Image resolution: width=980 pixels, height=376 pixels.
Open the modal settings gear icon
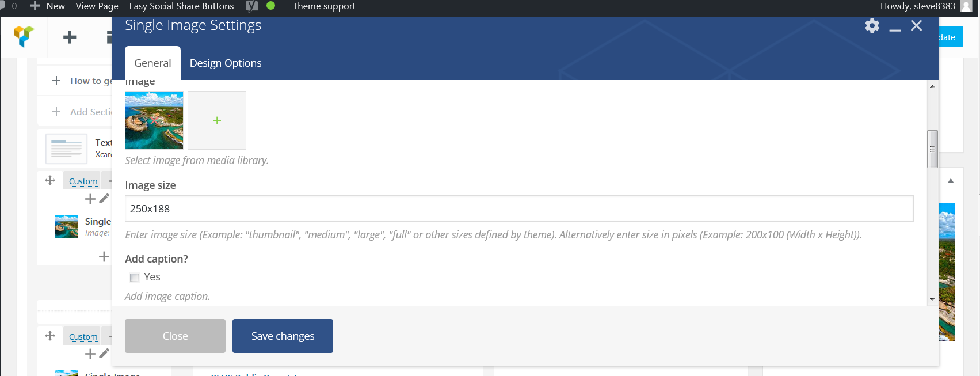872,26
